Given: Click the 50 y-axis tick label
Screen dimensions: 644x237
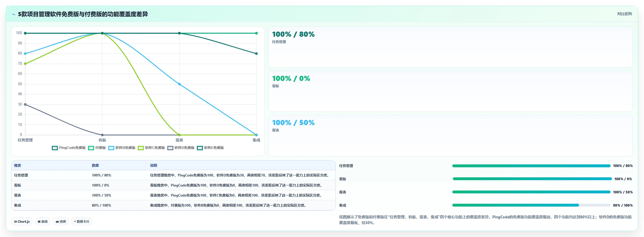Looking at the screenshot, I should tap(20, 84).
